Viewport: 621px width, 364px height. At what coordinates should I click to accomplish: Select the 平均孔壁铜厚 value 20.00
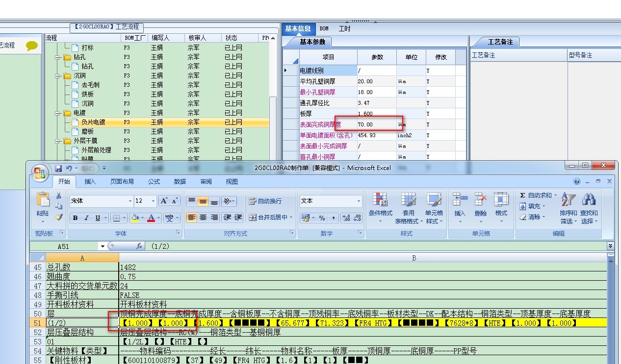377,81
